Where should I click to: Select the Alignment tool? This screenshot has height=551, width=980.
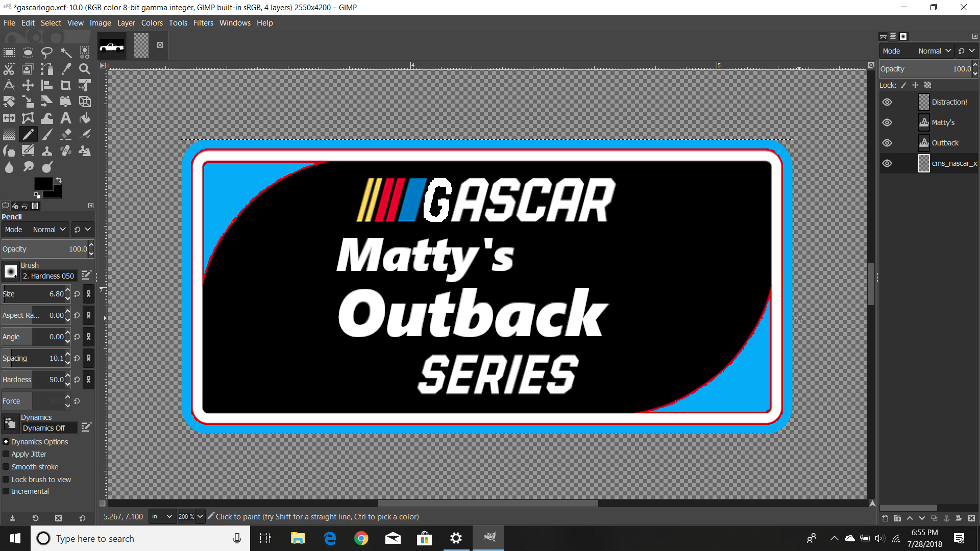coord(47,85)
